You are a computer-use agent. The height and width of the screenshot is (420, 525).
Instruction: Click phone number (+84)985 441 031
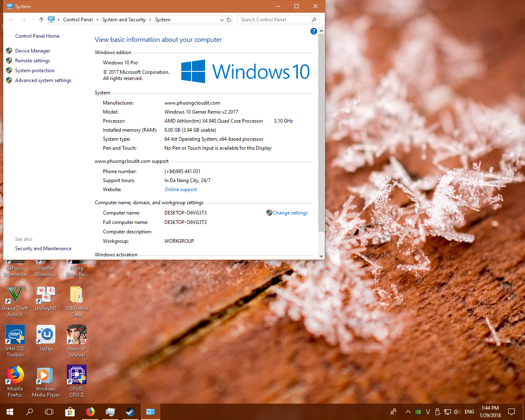[x=183, y=171]
